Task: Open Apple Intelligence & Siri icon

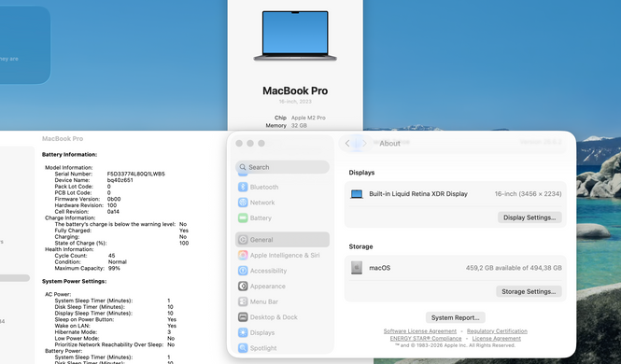Action: coord(243,255)
